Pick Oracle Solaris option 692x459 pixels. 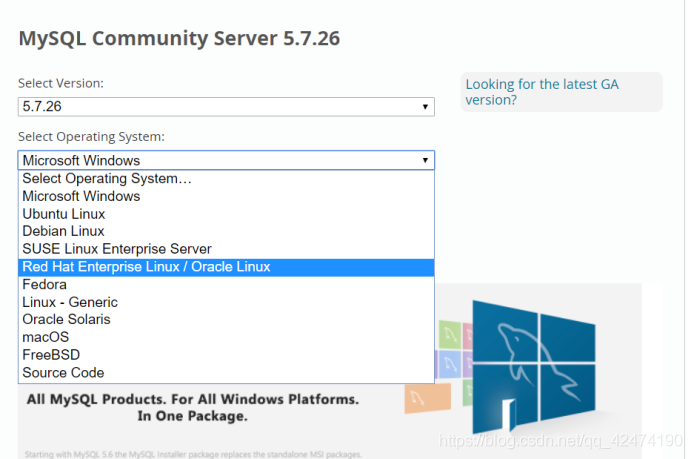click(x=226, y=320)
